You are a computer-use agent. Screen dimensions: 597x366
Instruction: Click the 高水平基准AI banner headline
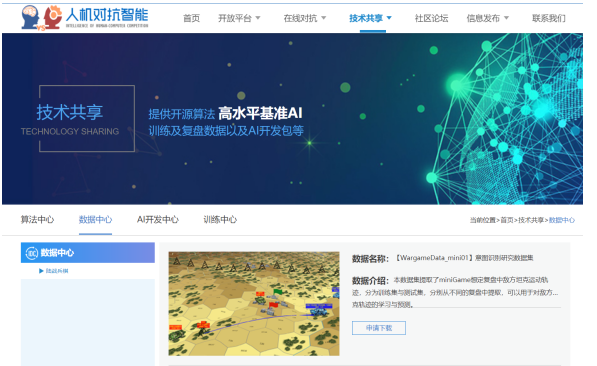[260, 113]
